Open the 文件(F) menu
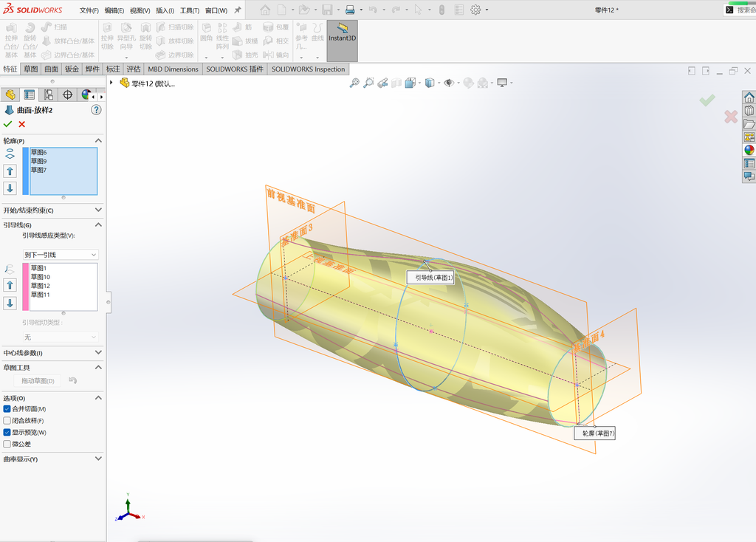 coord(89,10)
